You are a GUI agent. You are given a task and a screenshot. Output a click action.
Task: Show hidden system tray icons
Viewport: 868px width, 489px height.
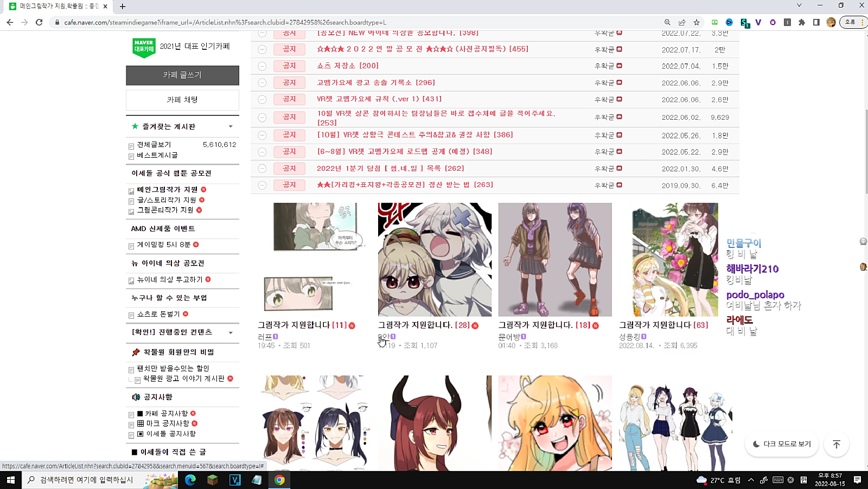[751, 480]
